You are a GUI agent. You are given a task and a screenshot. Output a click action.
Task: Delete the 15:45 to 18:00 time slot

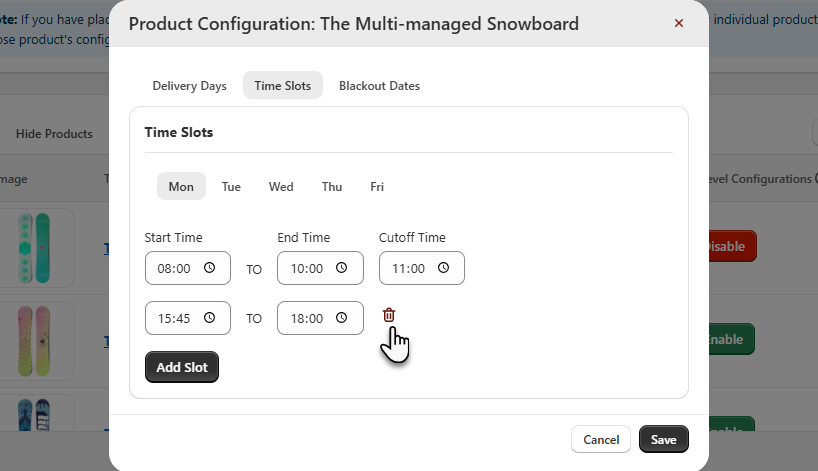click(x=389, y=315)
